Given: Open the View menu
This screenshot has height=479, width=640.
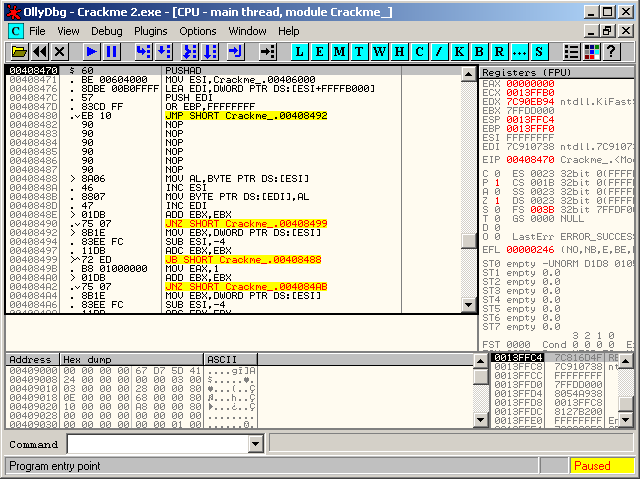Looking at the screenshot, I should coord(68,31).
